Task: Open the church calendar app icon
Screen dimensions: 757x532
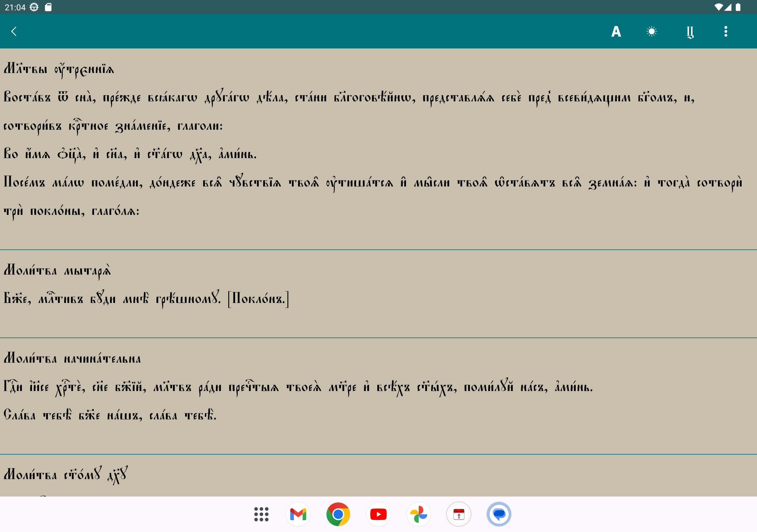Action: pyautogui.click(x=459, y=514)
